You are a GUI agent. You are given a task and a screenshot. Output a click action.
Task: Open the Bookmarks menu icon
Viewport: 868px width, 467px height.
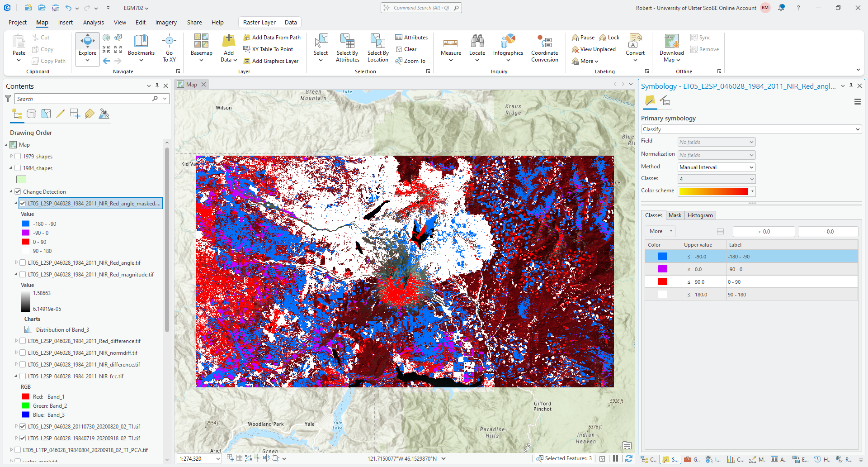(x=141, y=42)
